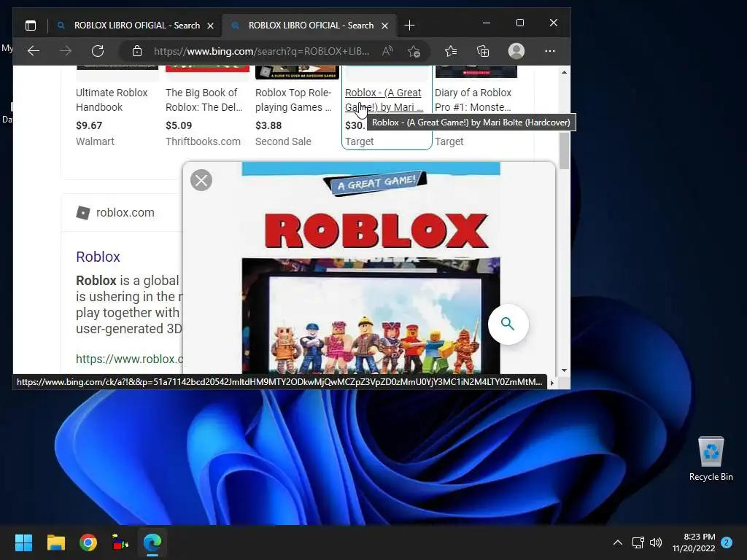View site information lock icon
The height and width of the screenshot is (560, 747).
coord(136,51)
